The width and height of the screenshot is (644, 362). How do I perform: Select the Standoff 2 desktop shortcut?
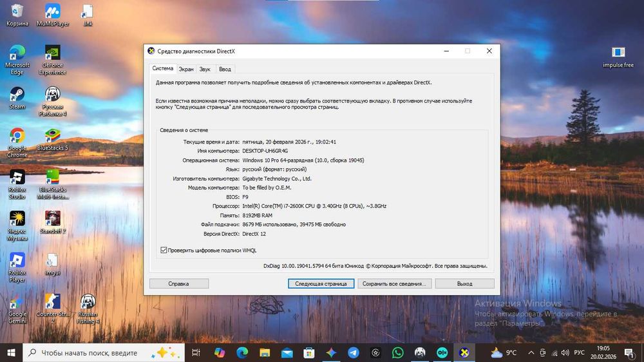53,222
